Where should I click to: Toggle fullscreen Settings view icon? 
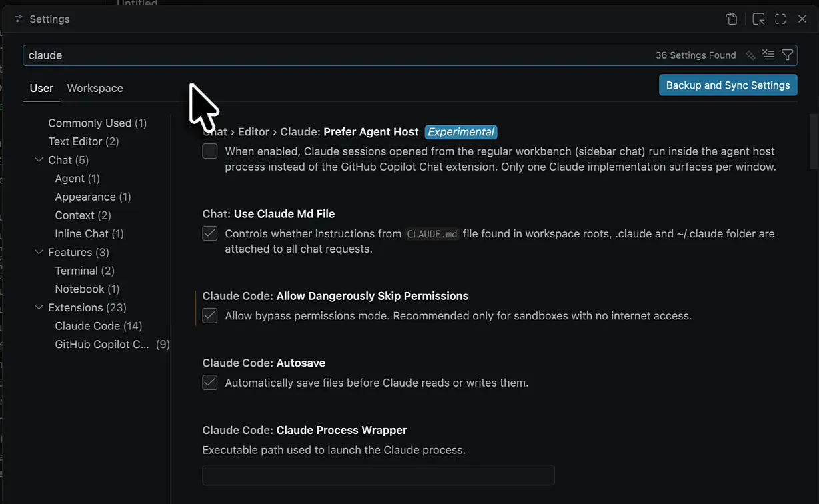(780, 19)
